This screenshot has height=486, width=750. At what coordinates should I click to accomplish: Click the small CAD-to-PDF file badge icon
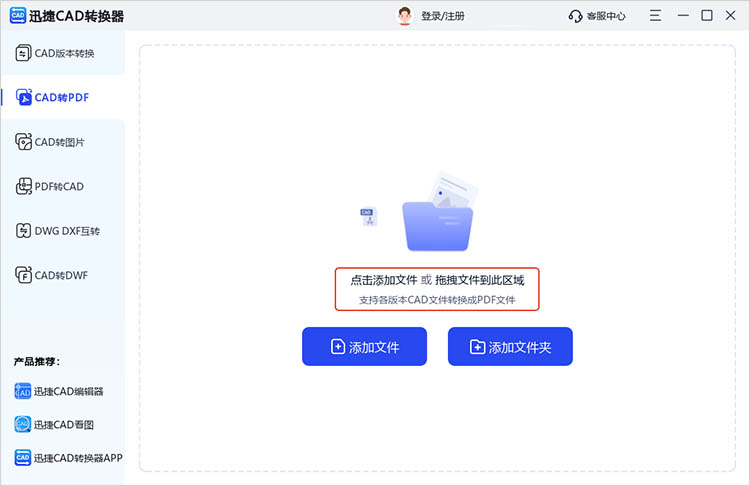tap(368, 217)
